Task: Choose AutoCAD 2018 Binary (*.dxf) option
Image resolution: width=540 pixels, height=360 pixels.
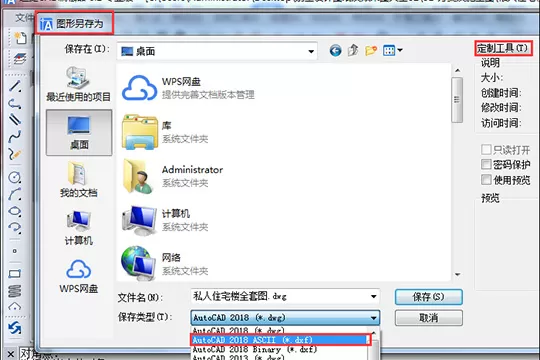Action: coord(280,349)
